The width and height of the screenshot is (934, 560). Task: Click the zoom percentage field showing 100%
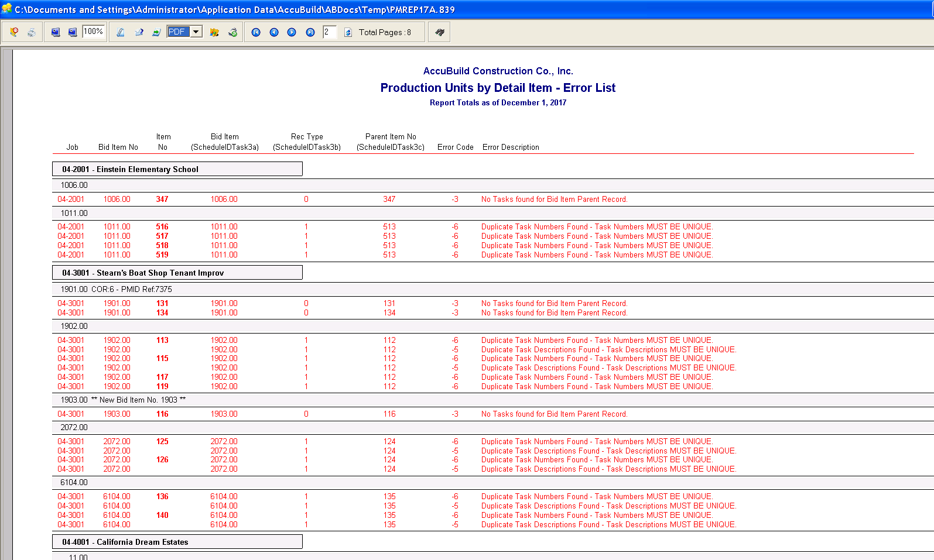[x=94, y=32]
